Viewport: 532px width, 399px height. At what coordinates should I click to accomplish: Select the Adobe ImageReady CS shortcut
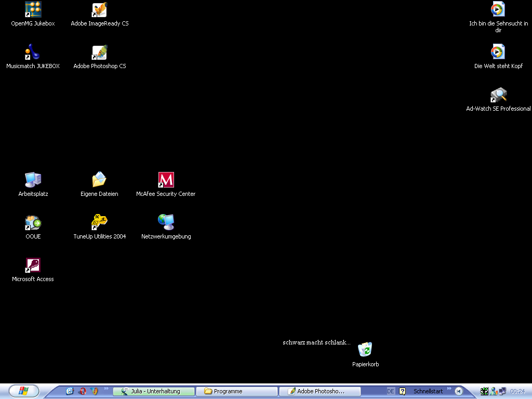pyautogui.click(x=99, y=10)
